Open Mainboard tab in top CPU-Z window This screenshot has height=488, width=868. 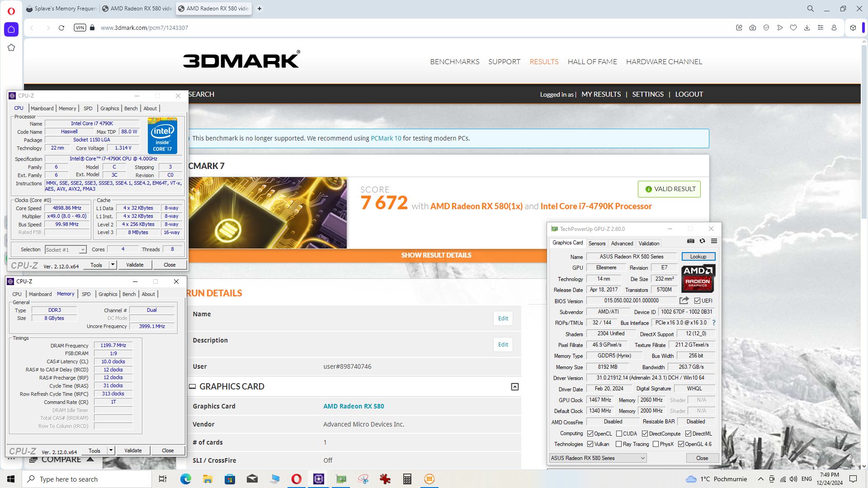pyautogui.click(x=42, y=108)
